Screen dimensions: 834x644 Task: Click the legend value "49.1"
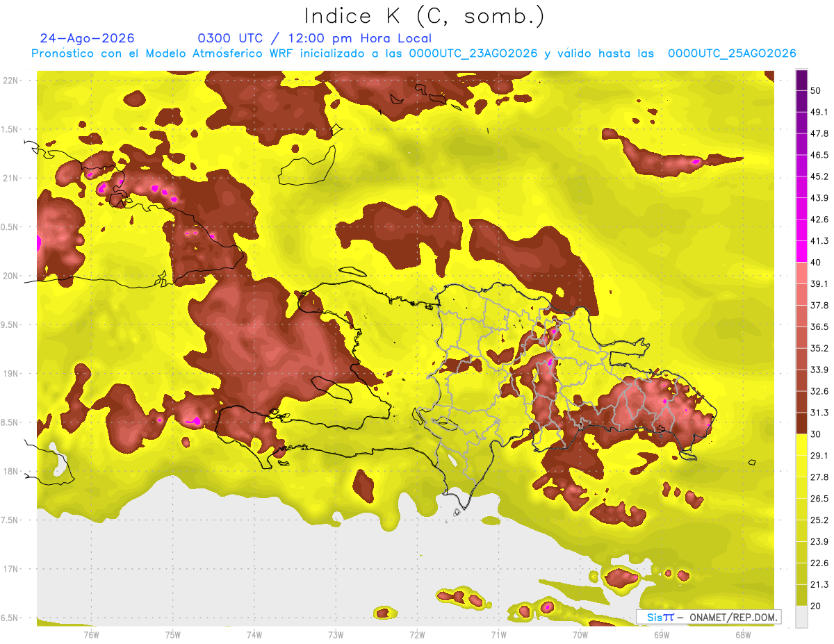[x=820, y=112]
